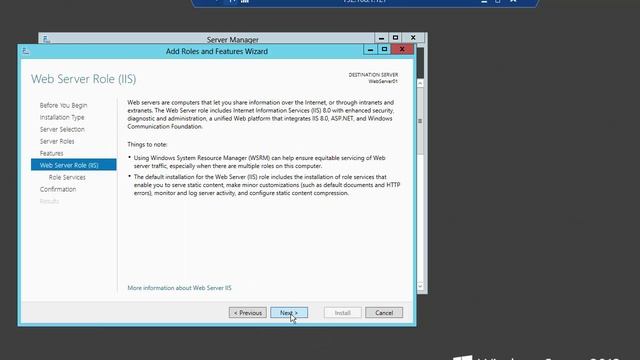Select Web Server Role (IIS) step
640x360 pixels.
point(73,165)
